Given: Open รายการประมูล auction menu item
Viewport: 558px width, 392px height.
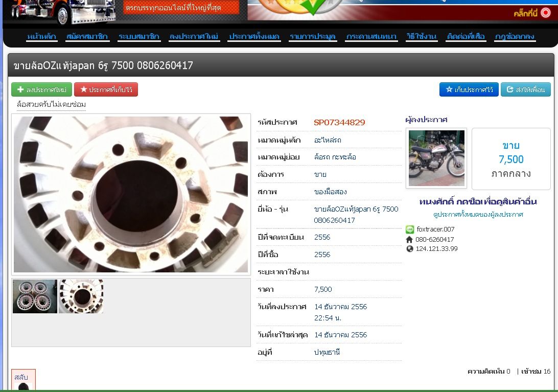Looking at the screenshot, I should click(x=312, y=36).
